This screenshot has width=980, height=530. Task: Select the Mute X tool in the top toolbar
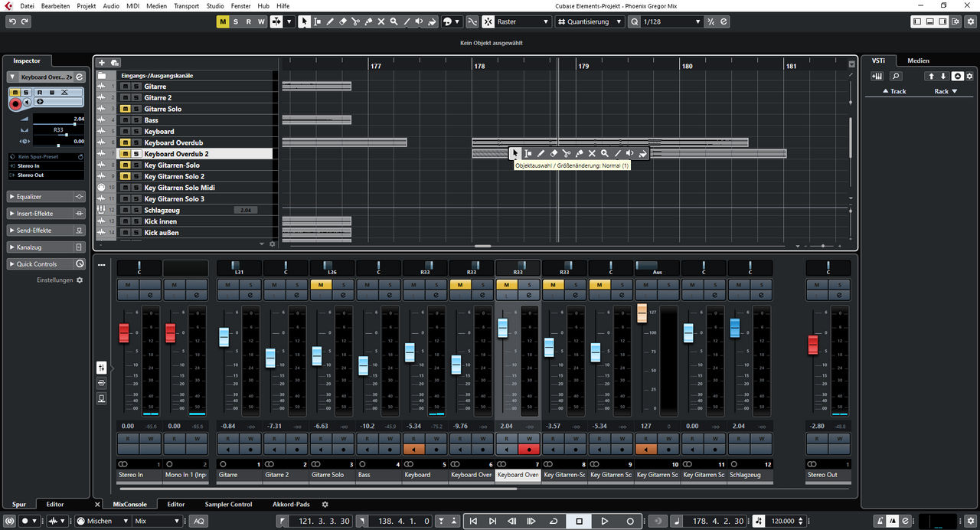pyautogui.click(x=381, y=21)
